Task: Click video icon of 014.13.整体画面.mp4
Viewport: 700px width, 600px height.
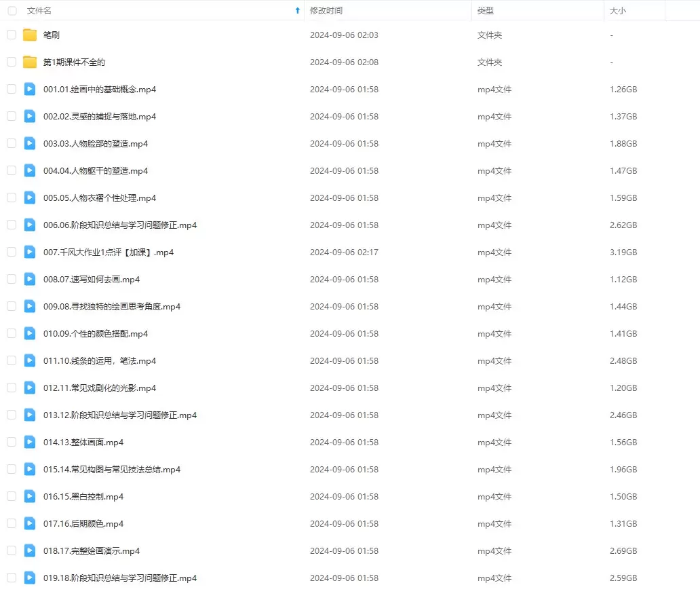Action: click(30, 443)
